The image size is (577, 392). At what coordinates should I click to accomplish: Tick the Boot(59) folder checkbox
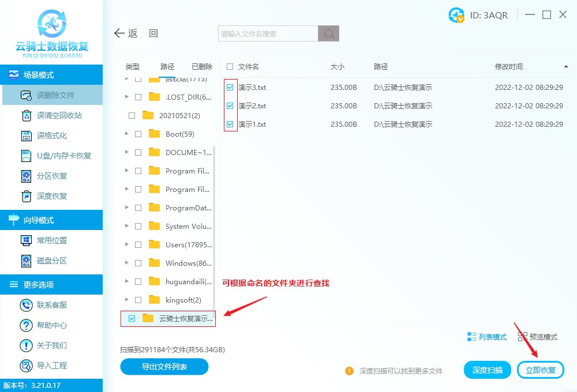pyautogui.click(x=138, y=134)
